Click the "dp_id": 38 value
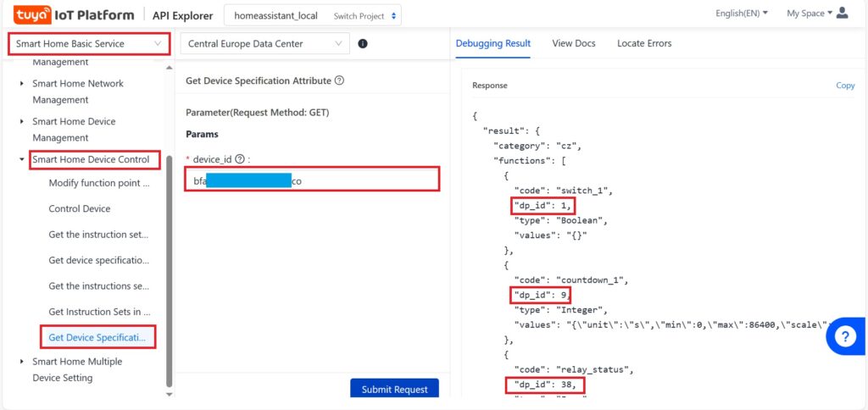 544,384
